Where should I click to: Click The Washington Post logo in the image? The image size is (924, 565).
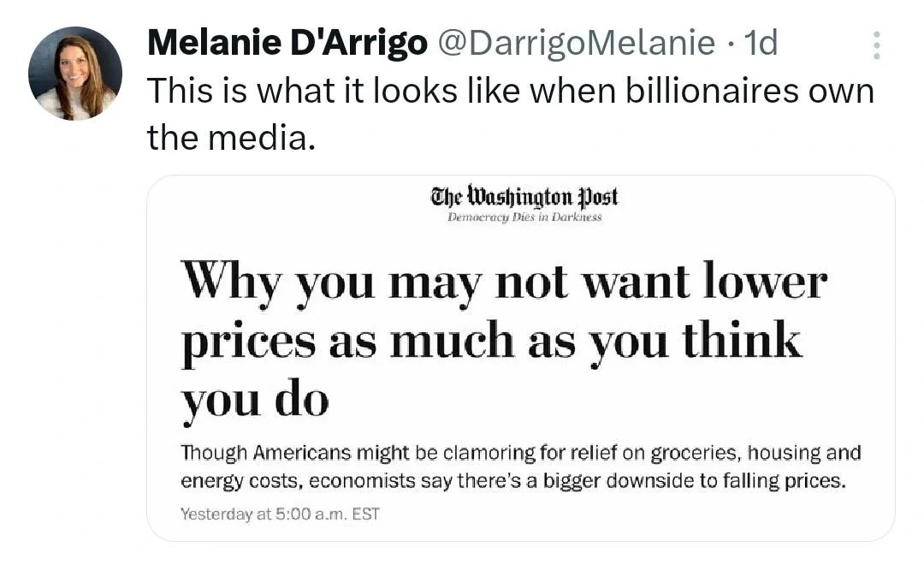(524, 196)
